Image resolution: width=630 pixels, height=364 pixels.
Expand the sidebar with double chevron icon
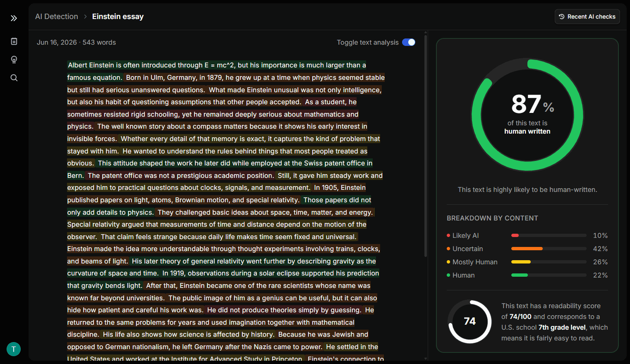[14, 18]
